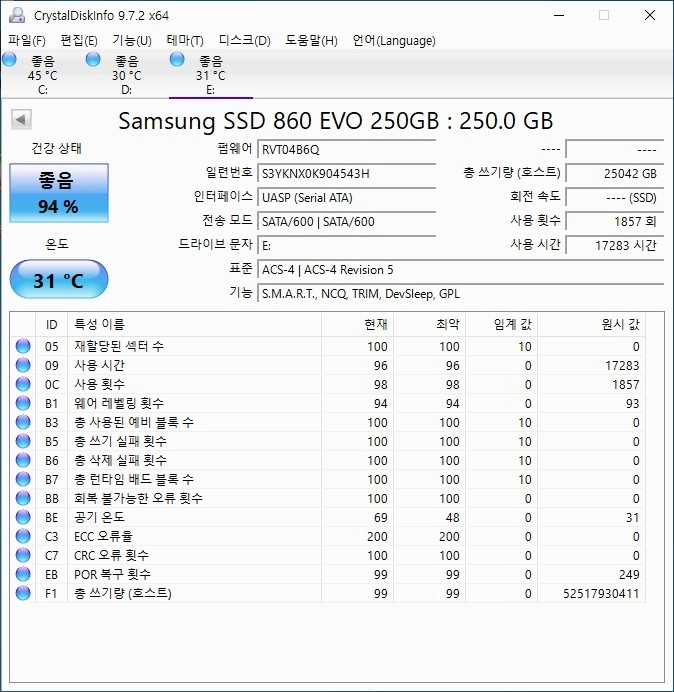This screenshot has height=692, width=674.
Task: Click the ID column header
Action: pyautogui.click(x=51, y=325)
